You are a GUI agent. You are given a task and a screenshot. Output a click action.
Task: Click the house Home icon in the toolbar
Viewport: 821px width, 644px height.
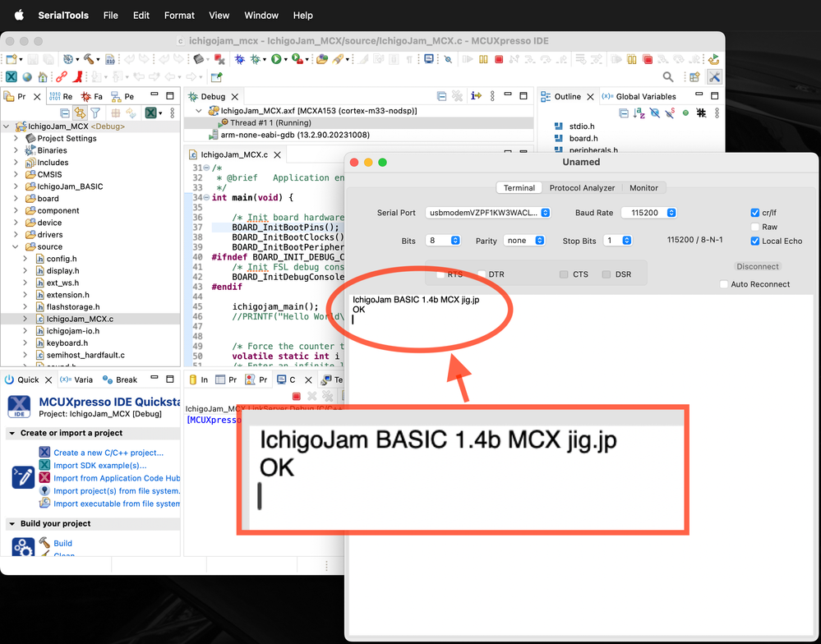(43, 77)
